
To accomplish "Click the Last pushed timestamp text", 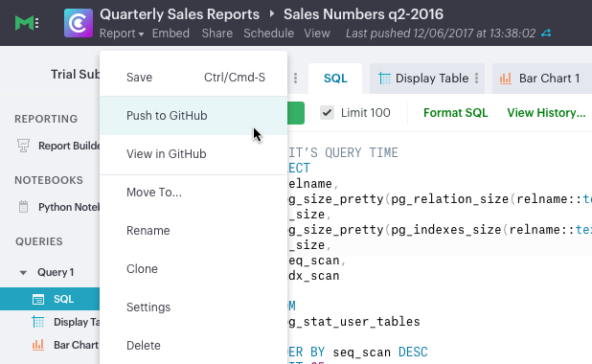I will [x=441, y=34].
